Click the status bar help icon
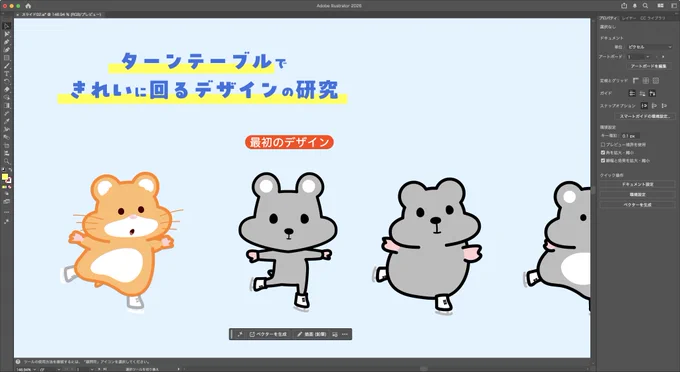 [x=18, y=362]
